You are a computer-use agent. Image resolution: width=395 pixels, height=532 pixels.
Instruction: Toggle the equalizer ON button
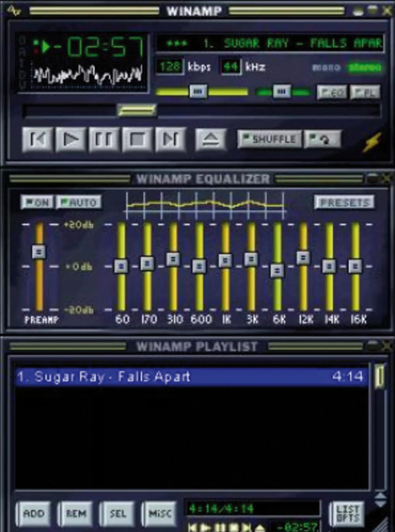[x=37, y=202]
